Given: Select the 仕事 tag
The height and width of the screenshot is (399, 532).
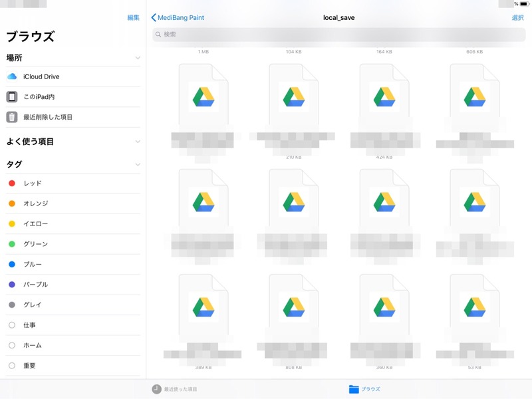Looking at the screenshot, I should tap(73, 325).
